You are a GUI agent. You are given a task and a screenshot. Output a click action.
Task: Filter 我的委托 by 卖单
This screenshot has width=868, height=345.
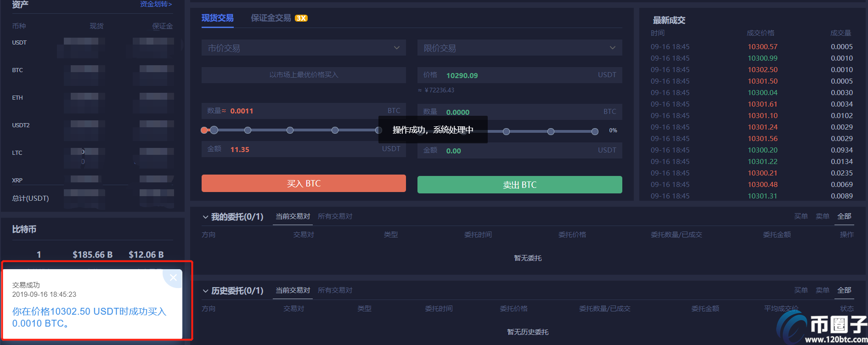(823, 216)
